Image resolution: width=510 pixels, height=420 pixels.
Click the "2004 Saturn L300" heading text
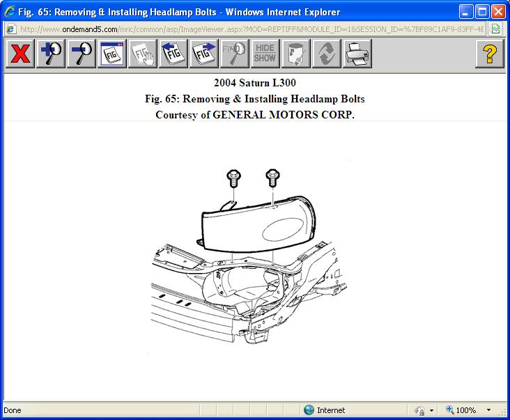pos(255,83)
